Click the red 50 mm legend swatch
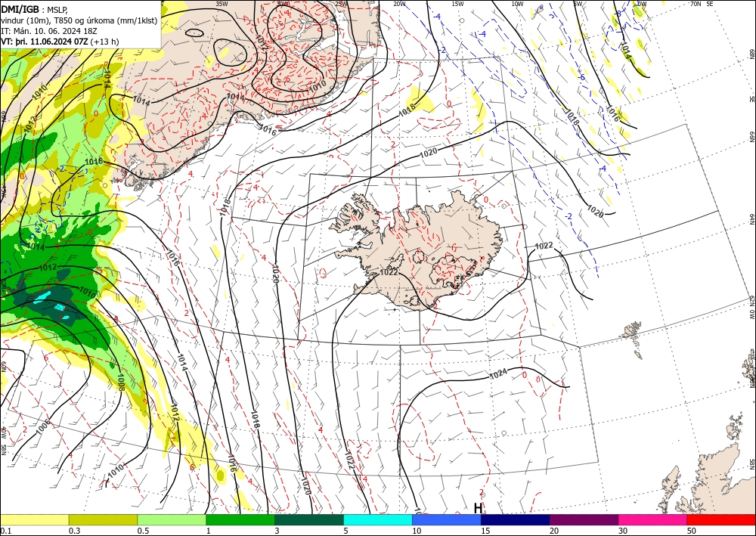This screenshot has width=756, height=536. (721, 519)
